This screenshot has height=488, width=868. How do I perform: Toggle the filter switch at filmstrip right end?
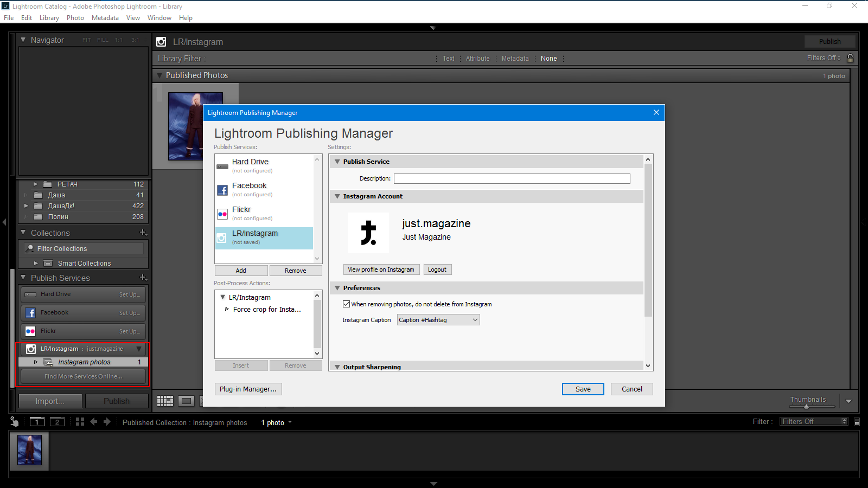857,422
